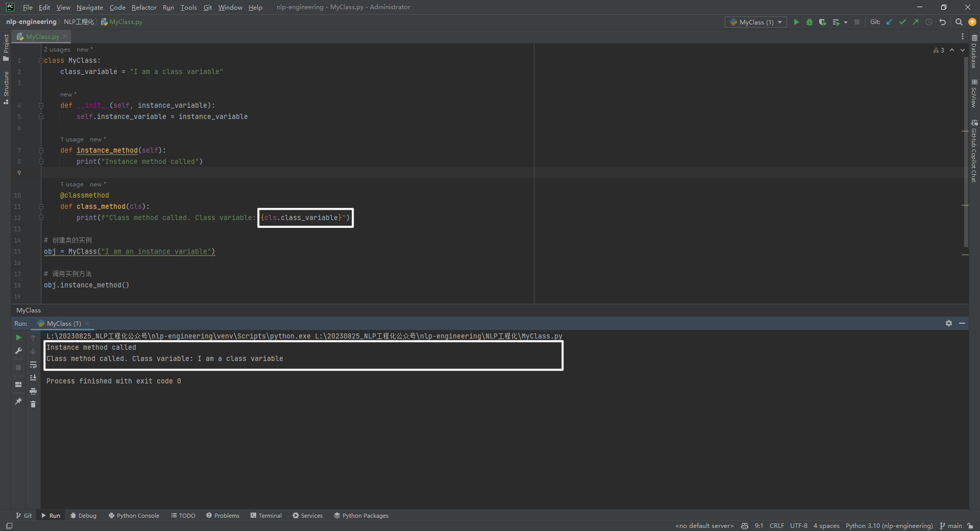
Task: Toggle the Structure tool window
Action: tap(6, 88)
